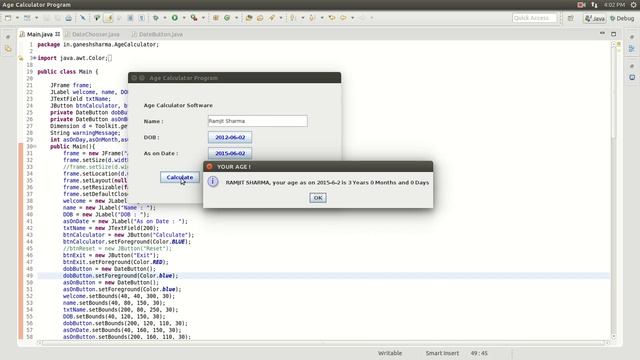640x360 pixels.
Task: Click OK in the YOUR AGE dialog
Action: coord(318,198)
